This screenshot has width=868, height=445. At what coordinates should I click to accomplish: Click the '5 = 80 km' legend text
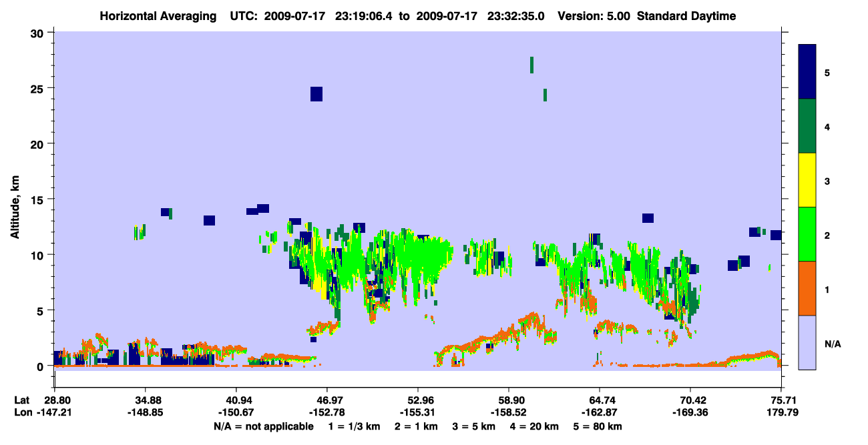point(598,426)
